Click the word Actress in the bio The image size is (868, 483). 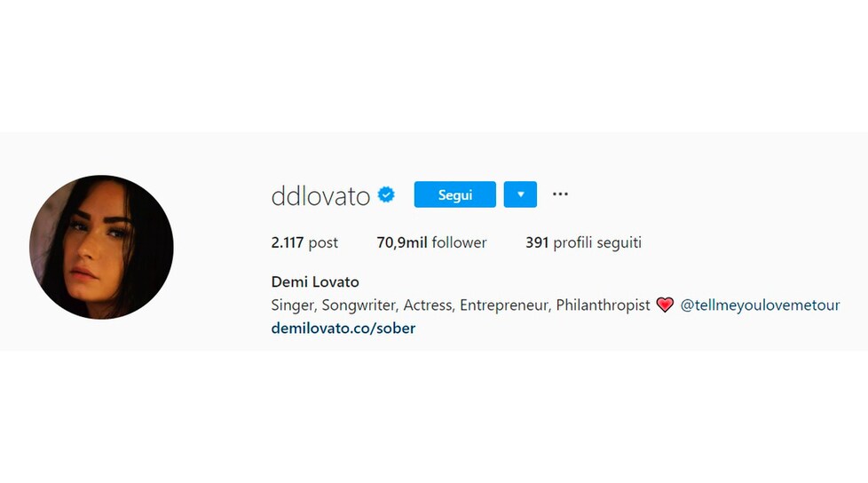point(429,305)
